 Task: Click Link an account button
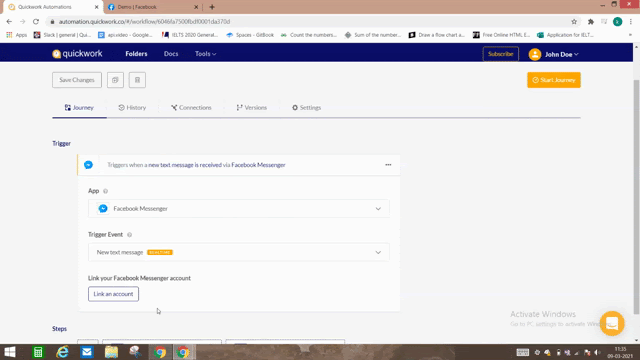tap(113, 294)
